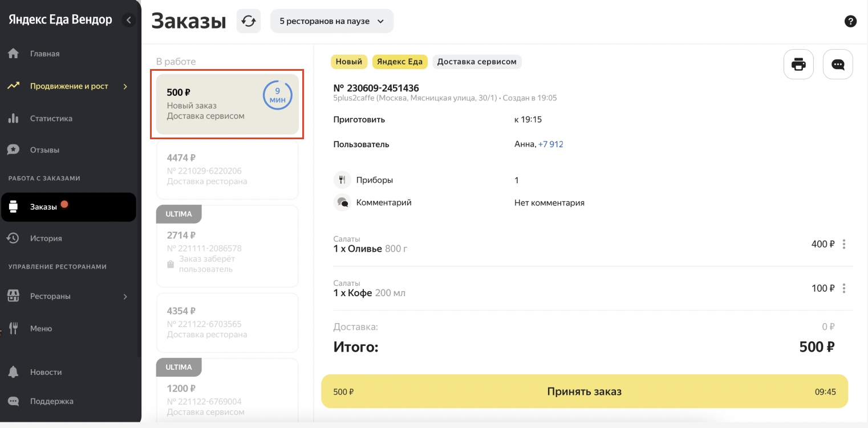Click the orders icon beside Заказы

14,207
